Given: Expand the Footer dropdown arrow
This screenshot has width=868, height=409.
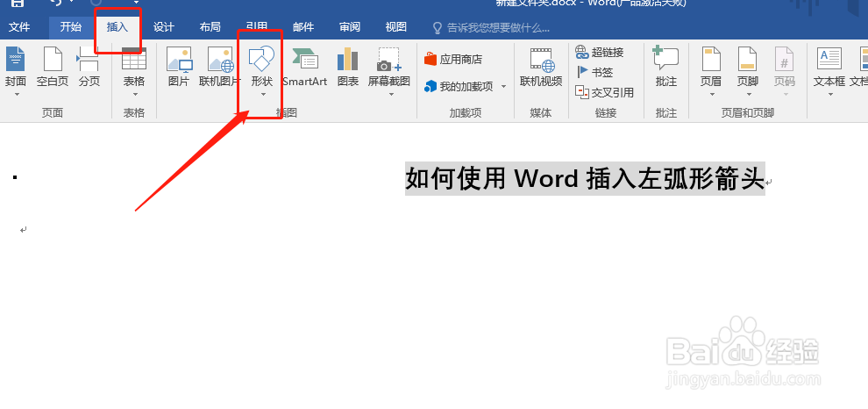Looking at the screenshot, I should coord(748,94).
